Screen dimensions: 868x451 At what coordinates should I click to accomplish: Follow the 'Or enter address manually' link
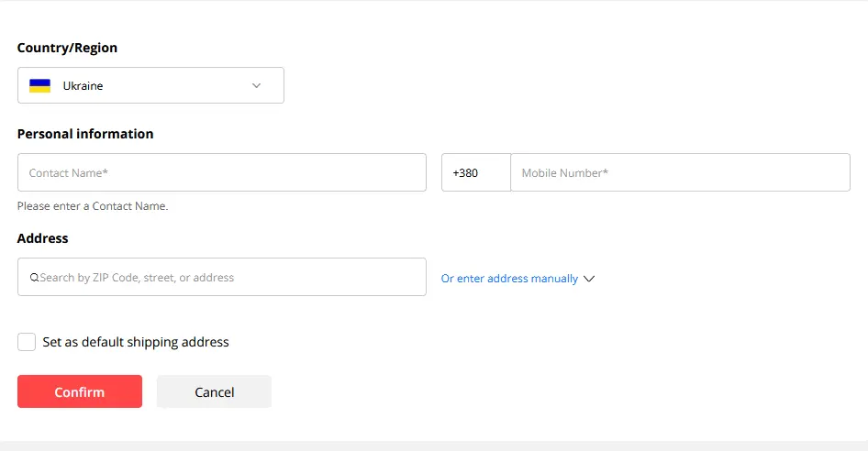[509, 279]
